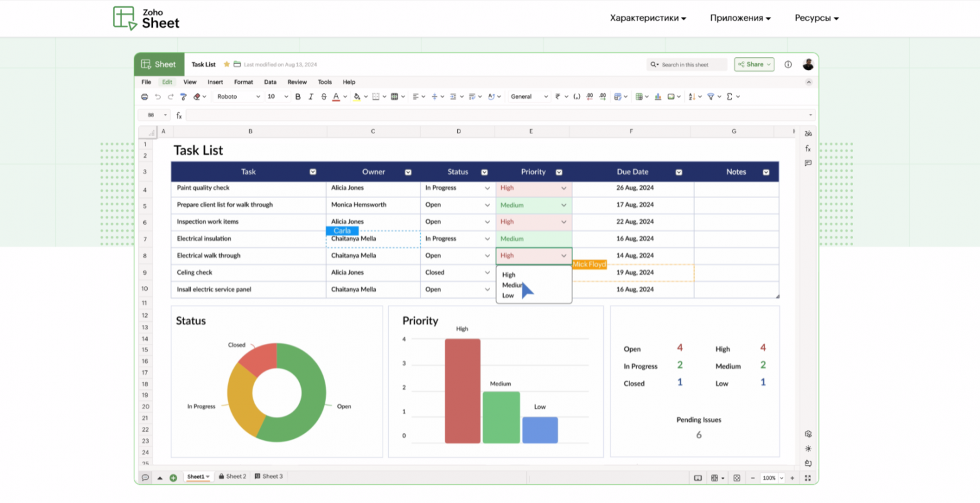This screenshot has width=980, height=503.
Task: Open the user profile avatar
Action: point(808,64)
